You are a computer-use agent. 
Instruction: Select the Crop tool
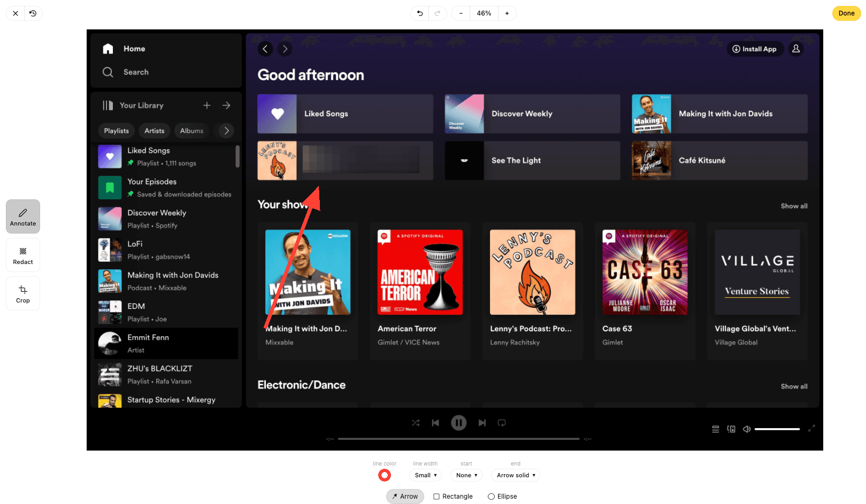23,293
